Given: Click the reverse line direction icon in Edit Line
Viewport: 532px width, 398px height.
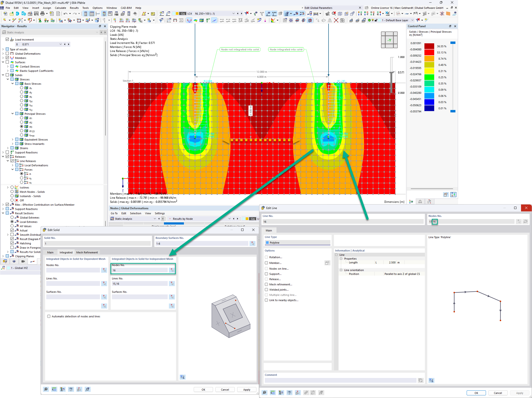Looking at the screenshot, I should tap(526, 221).
